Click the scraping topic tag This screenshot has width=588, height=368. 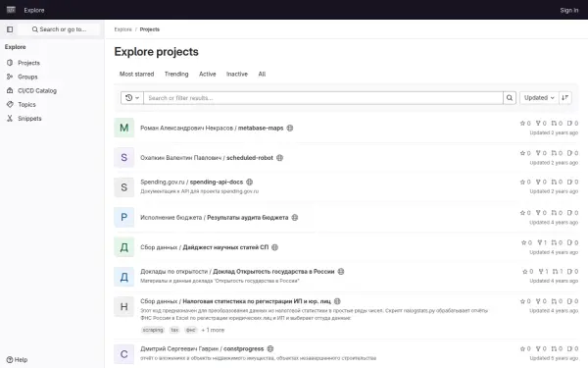(153, 330)
